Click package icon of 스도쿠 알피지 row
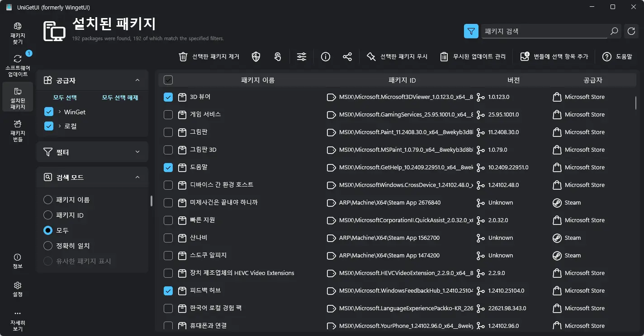The image size is (644, 336). 182,256
